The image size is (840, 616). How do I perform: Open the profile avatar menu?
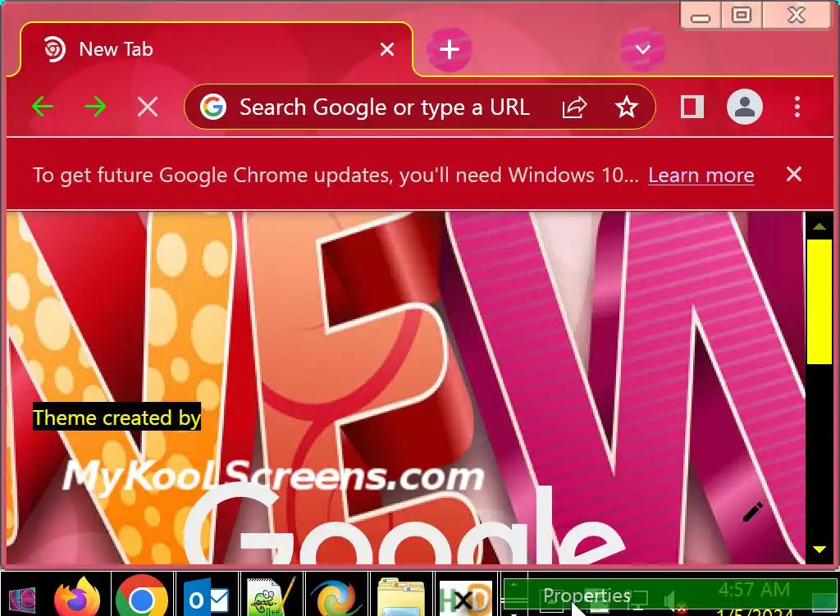tap(744, 107)
